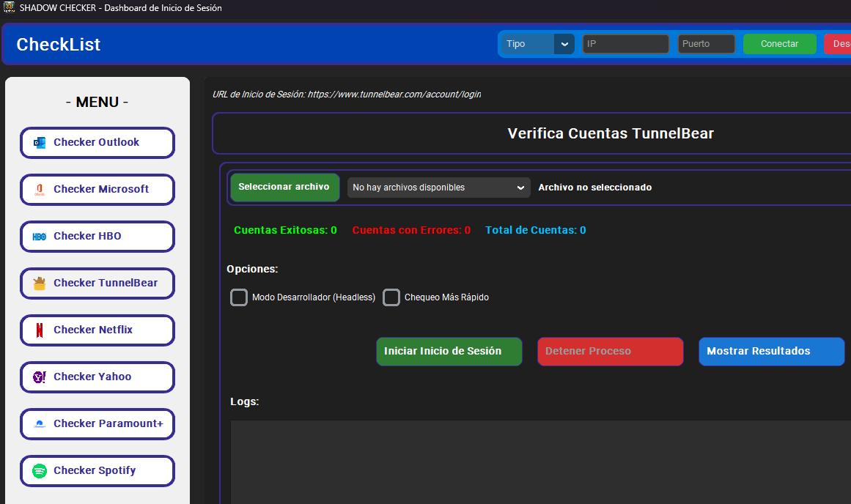Open the Checker Netflix menu item
Screen dimensions: 851x504
[97, 330]
